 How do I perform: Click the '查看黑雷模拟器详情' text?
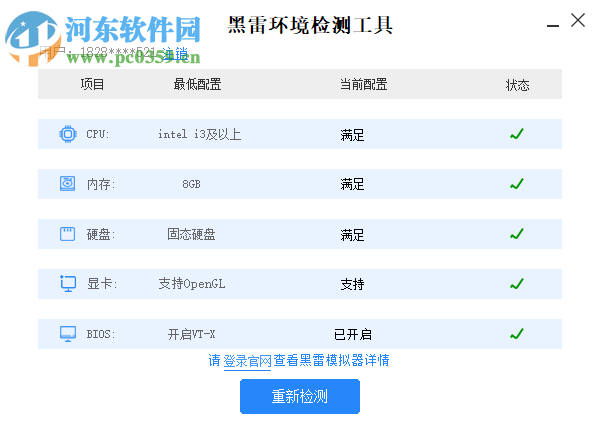[331, 360]
